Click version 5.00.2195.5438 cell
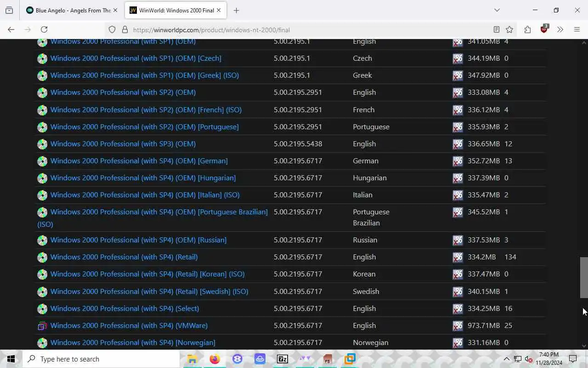The height and width of the screenshot is (368, 588). [298, 144]
